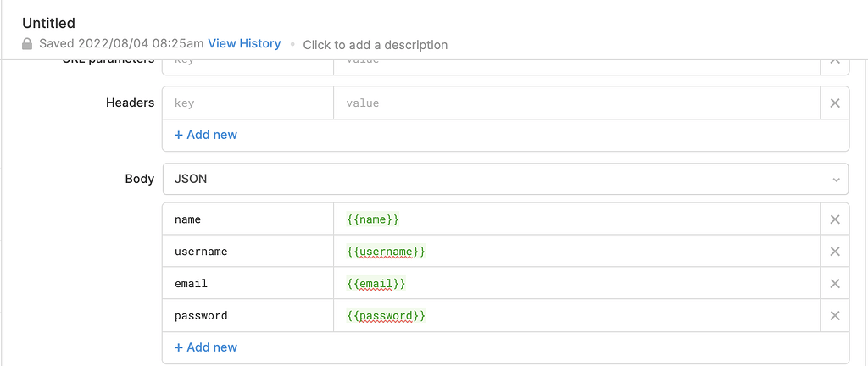The image size is (868, 366).
Task: Edit the {{username}} value field
Action: tap(576, 252)
